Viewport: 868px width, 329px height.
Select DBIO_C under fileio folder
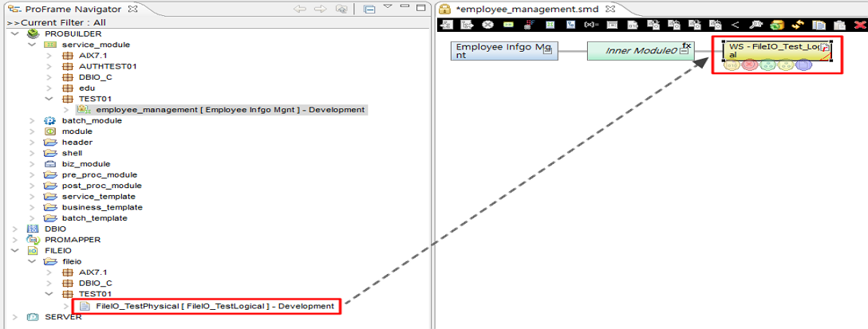click(95, 283)
